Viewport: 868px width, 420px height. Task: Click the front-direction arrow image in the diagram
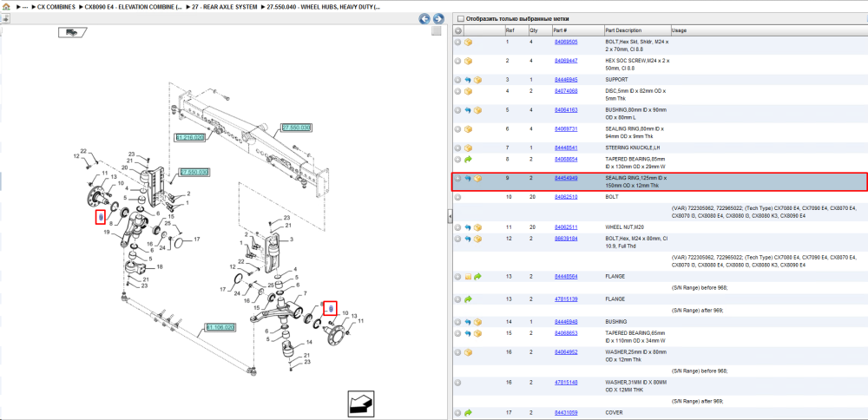[x=361, y=404]
